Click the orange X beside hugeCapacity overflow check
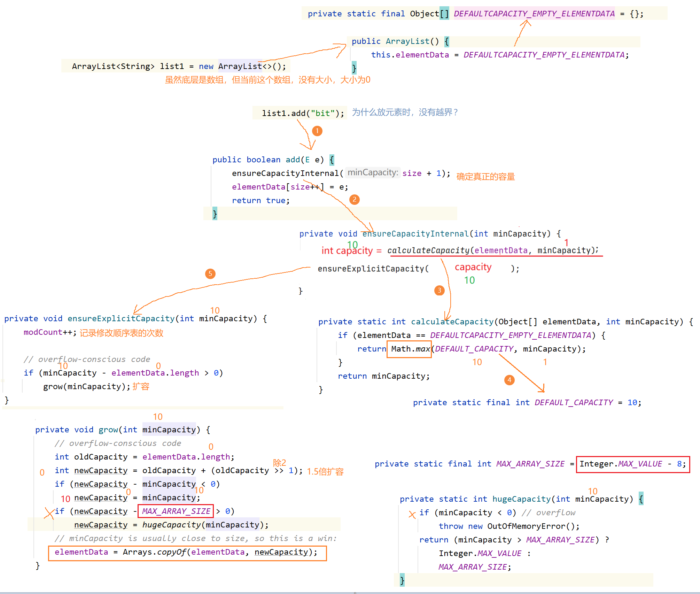The width and height of the screenshot is (700, 594). click(412, 514)
